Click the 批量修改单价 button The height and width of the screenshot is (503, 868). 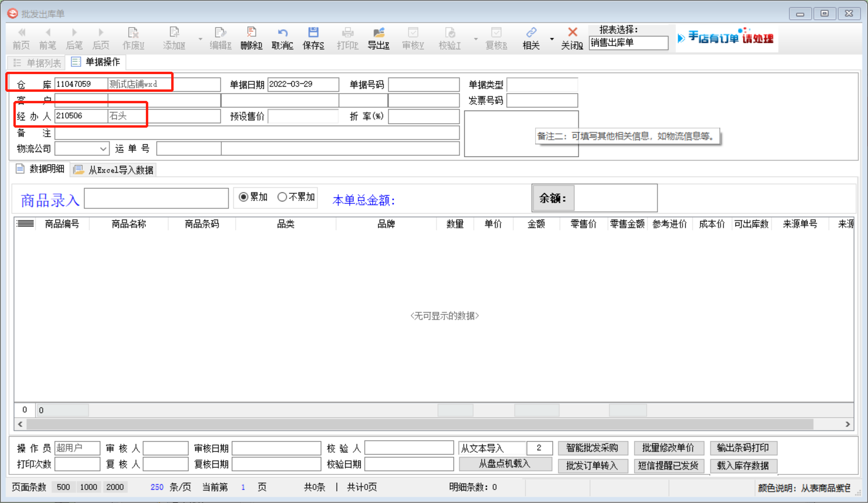coord(668,448)
